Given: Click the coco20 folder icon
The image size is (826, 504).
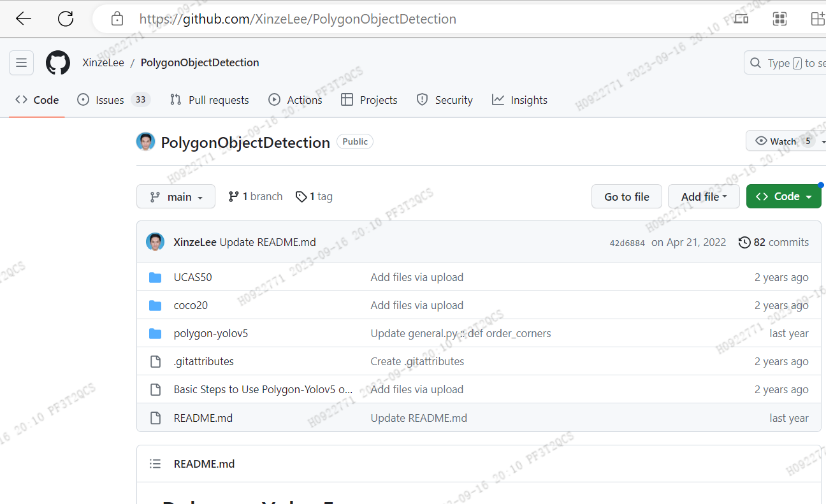Looking at the screenshot, I should tap(155, 305).
